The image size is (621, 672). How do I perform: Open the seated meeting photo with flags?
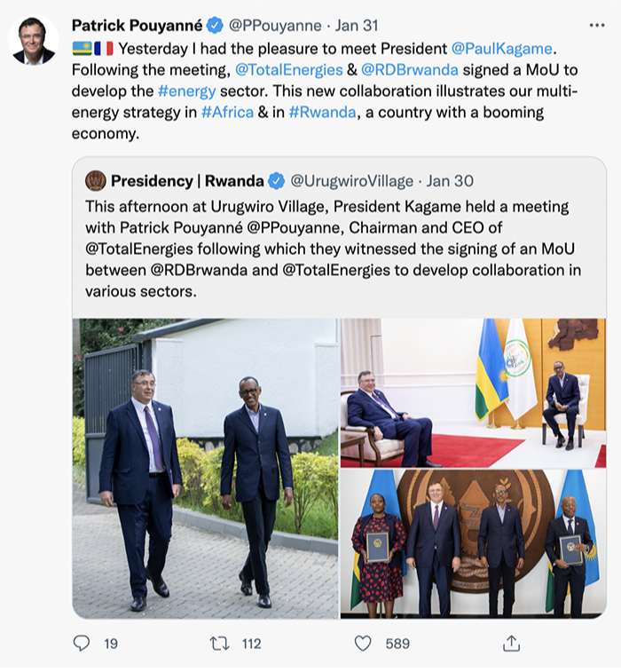point(473,392)
